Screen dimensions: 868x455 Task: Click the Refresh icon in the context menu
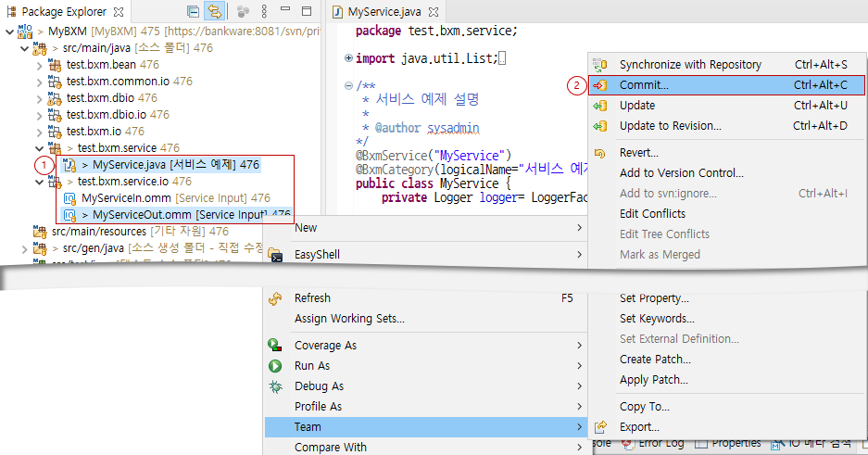coord(274,298)
